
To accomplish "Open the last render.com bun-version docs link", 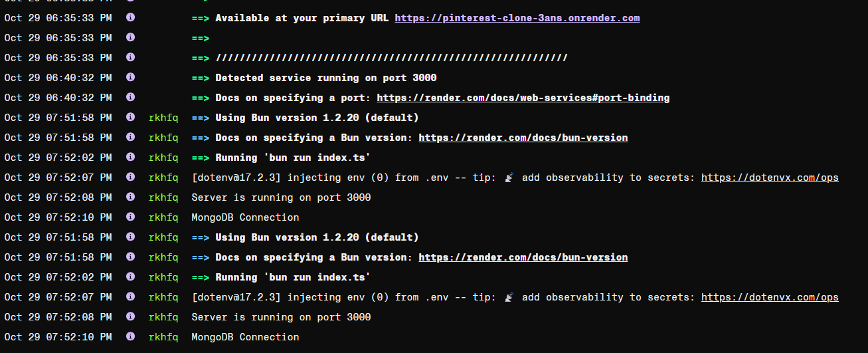I will point(523,257).
